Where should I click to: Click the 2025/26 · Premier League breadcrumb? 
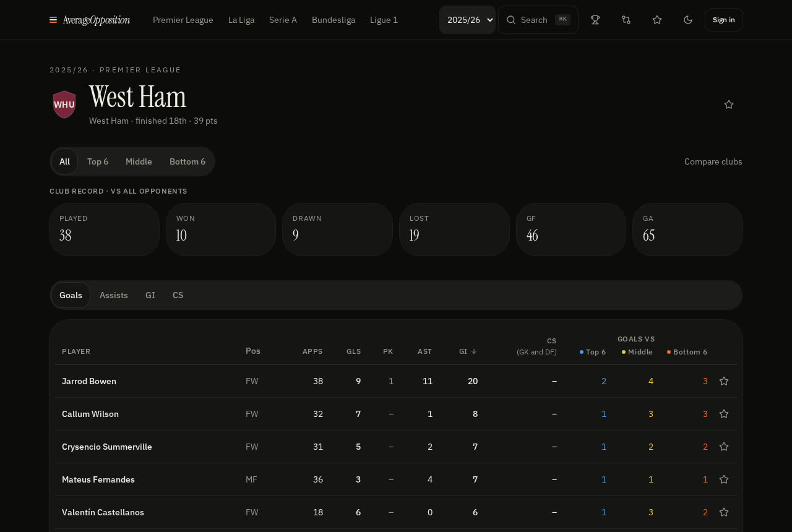pyautogui.click(x=115, y=70)
